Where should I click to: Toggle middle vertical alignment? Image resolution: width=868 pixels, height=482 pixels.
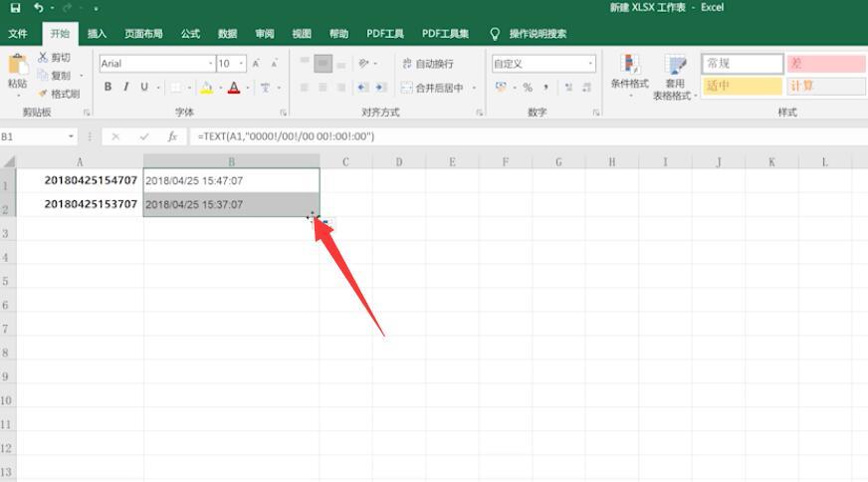[324, 64]
